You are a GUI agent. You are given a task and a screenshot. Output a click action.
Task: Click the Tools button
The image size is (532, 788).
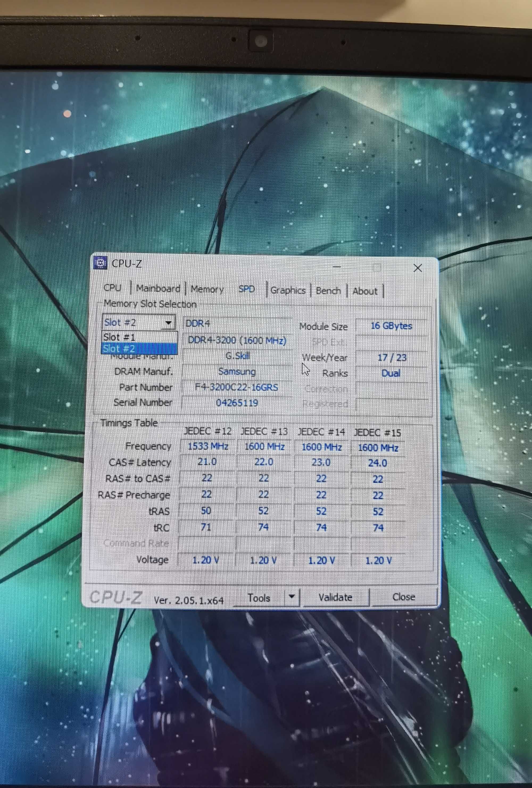point(259,598)
